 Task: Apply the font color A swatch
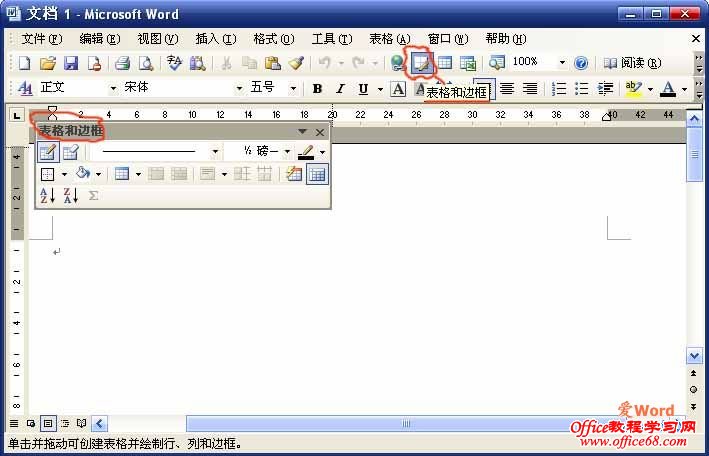coord(668,89)
